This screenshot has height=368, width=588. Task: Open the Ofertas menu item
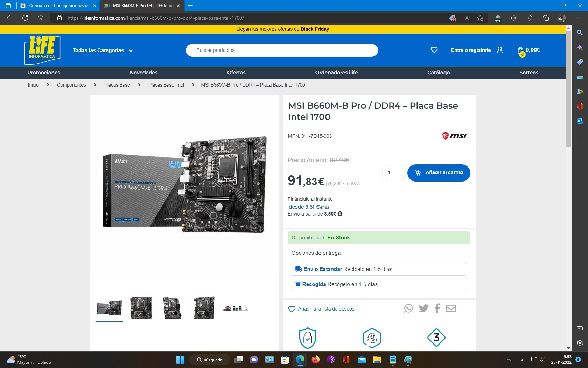tap(236, 73)
